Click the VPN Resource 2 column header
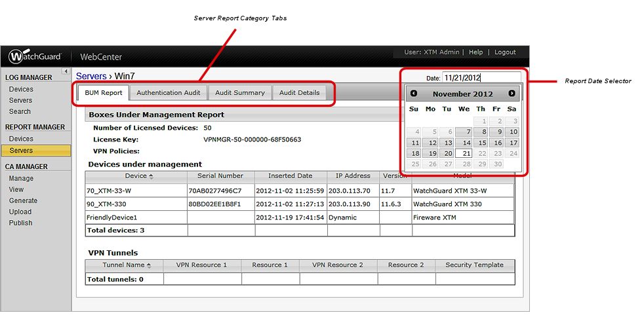644x317 pixels. coord(338,265)
